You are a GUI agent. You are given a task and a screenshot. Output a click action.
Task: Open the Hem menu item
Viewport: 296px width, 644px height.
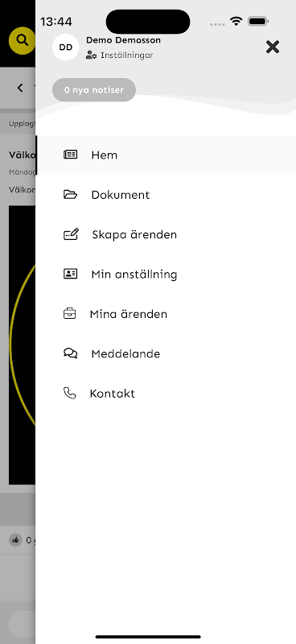point(166,155)
